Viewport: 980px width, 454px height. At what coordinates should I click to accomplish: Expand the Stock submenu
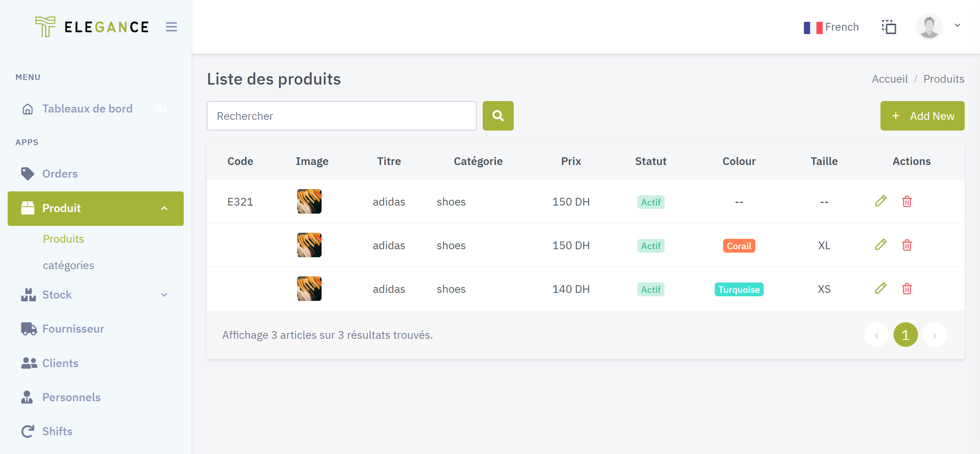point(164,295)
